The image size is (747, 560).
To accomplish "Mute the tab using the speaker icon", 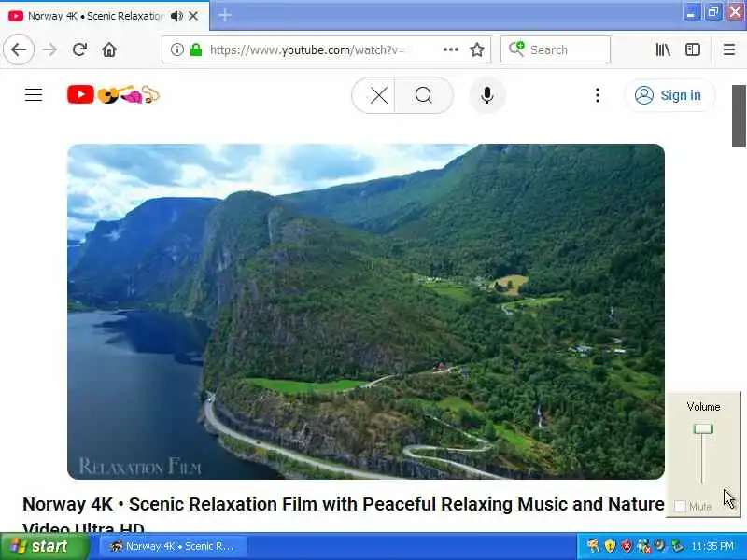I will (x=176, y=16).
